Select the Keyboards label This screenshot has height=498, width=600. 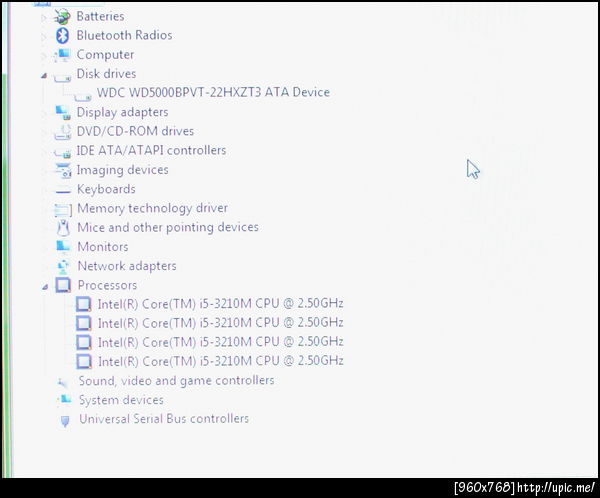[x=106, y=189]
